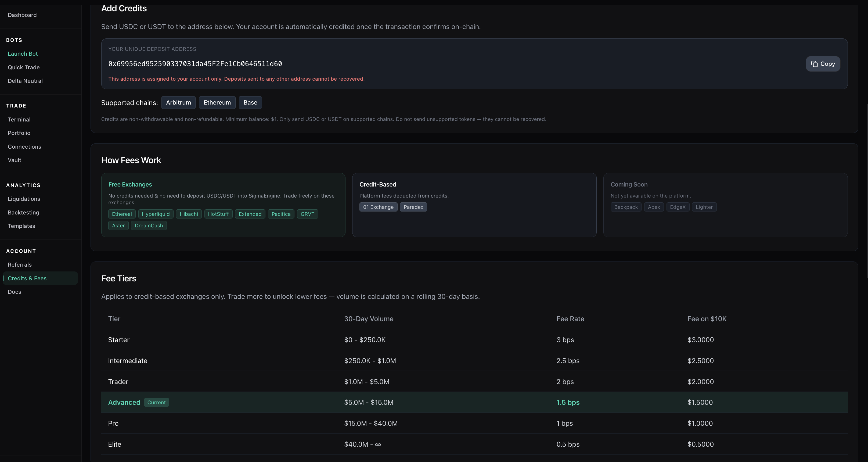Click the $15.0M - $40.0M volume cell
Screen dimensions: 868x462
pyautogui.click(x=371, y=423)
